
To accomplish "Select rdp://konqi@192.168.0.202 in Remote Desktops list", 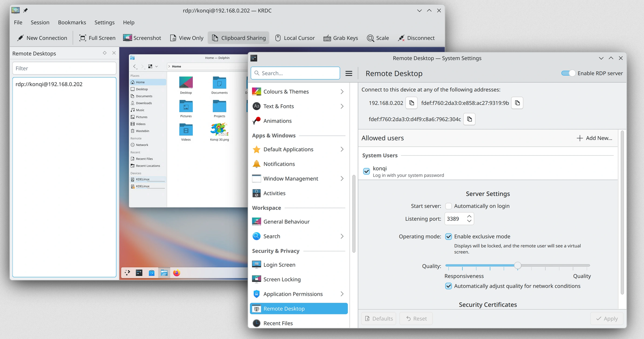I will [x=64, y=84].
